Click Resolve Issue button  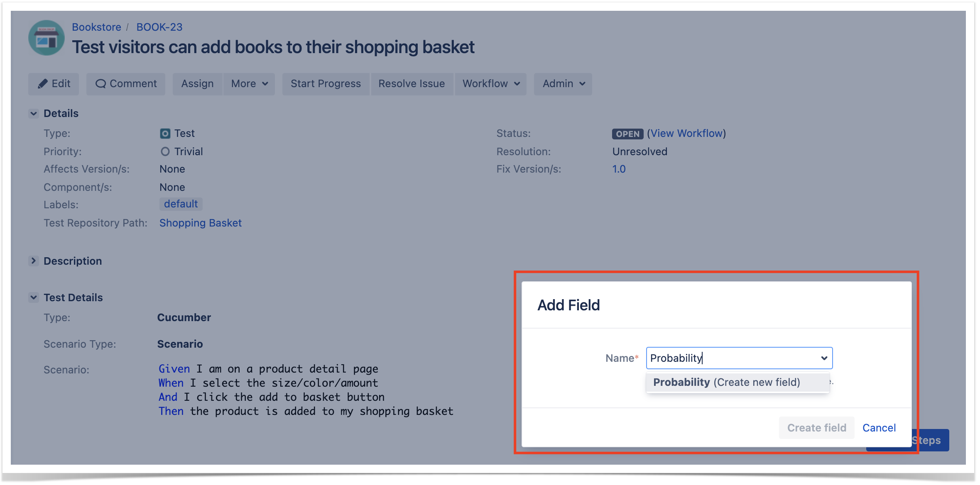pos(412,84)
